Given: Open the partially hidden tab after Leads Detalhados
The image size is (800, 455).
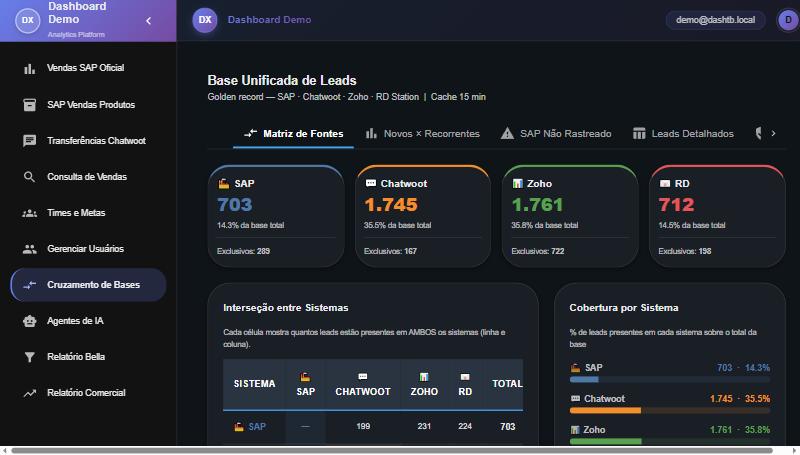Looking at the screenshot, I should pos(759,134).
